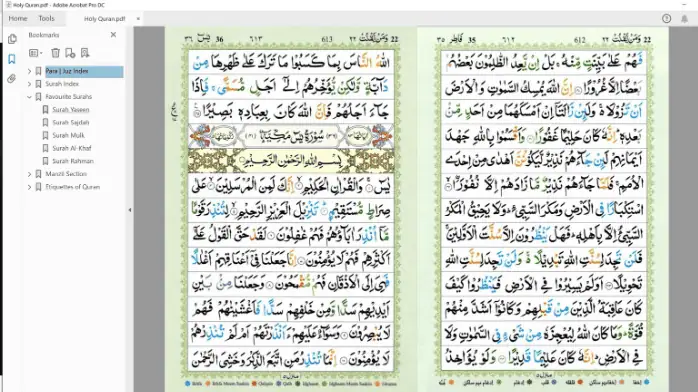Click the bookmark icon beside Surah Mulk
Image resolution: width=698 pixels, height=392 pixels.
click(x=45, y=135)
